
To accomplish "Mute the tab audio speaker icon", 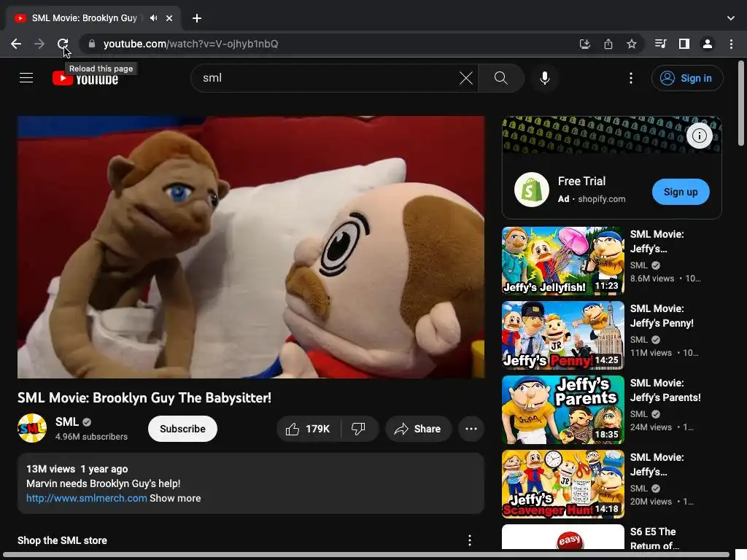I will coord(153,18).
